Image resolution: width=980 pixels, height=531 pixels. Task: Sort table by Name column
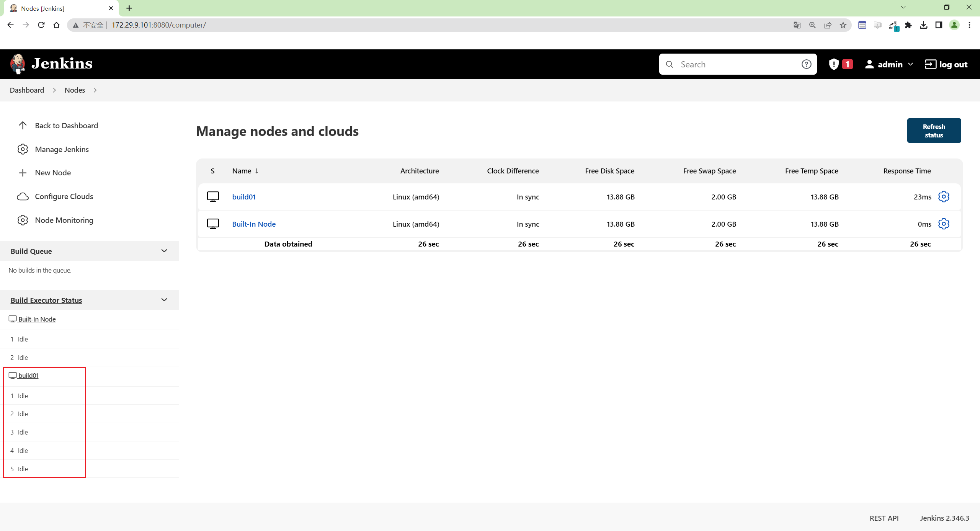pyautogui.click(x=245, y=171)
